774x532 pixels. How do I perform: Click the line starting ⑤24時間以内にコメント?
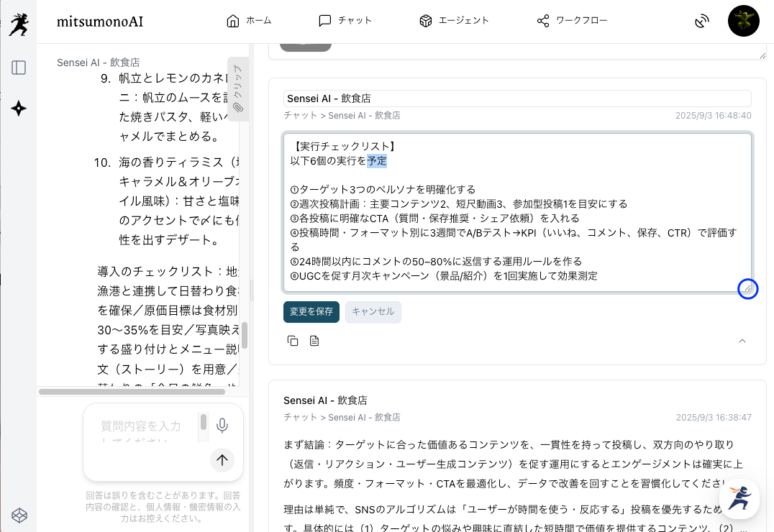pyautogui.click(x=437, y=261)
